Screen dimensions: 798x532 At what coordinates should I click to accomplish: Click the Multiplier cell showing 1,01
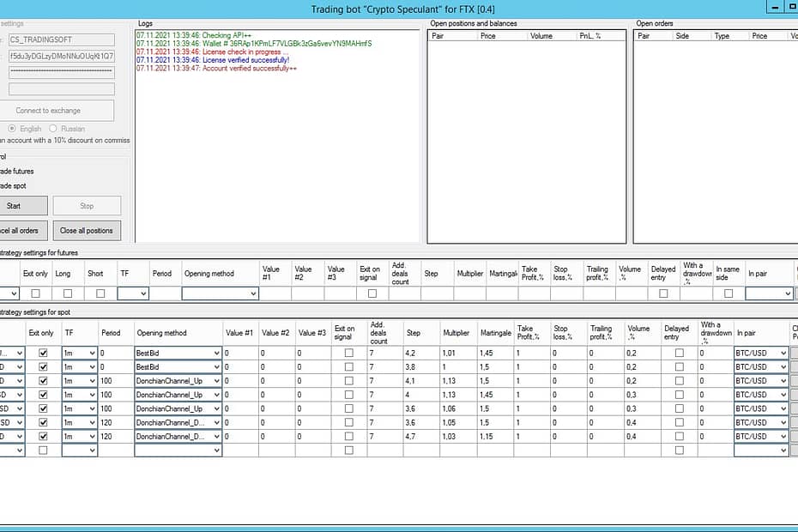(x=458, y=353)
